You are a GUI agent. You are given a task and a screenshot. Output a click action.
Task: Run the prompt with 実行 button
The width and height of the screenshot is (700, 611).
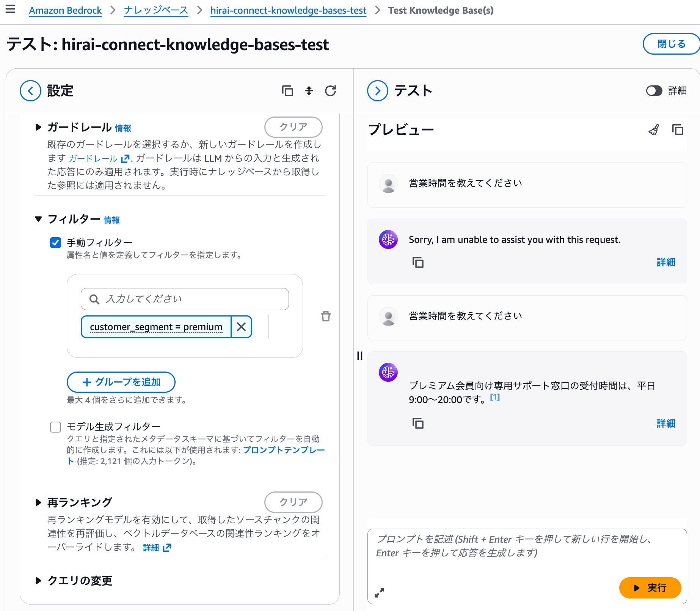click(x=650, y=588)
